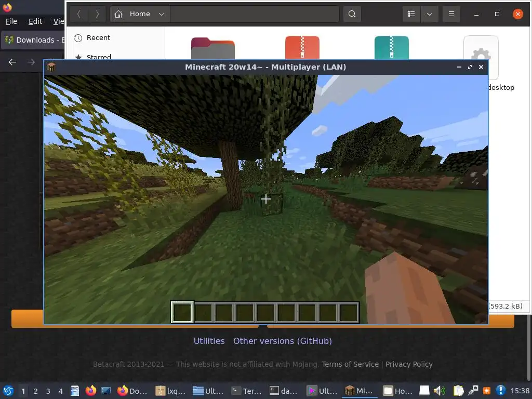Image resolution: width=532 pixels, height=399 pixels.
Task: Select the last Minecraft hotbar slot
Action: 349,312
